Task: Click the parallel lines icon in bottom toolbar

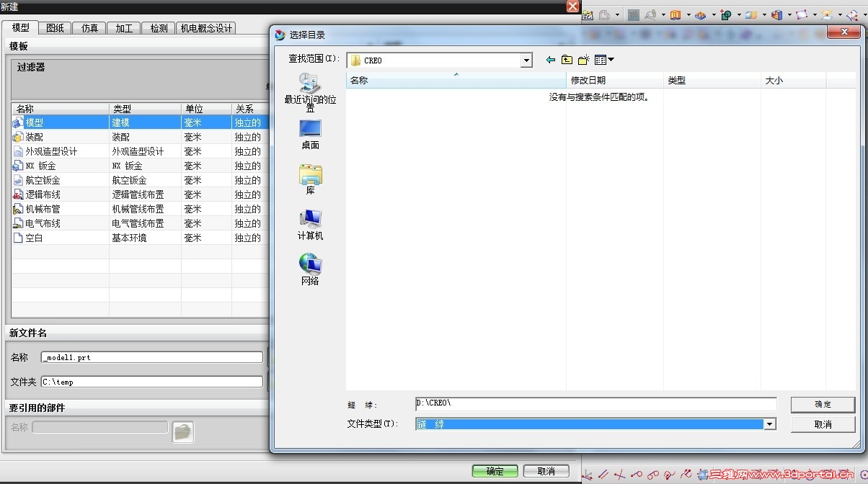Action: click(603, 475)
